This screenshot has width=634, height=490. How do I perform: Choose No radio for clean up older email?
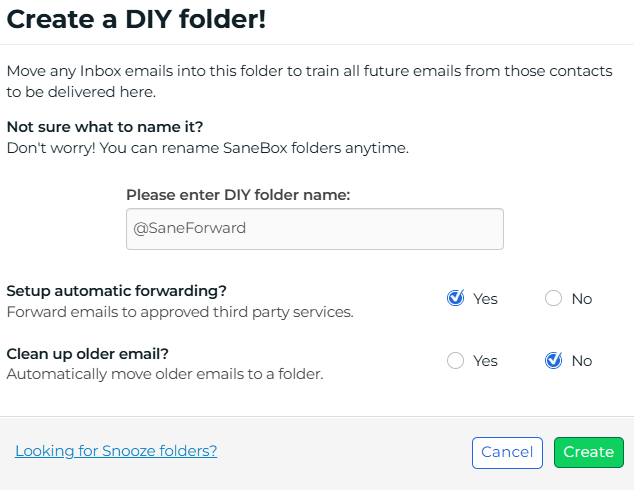[x=553, y=360]
